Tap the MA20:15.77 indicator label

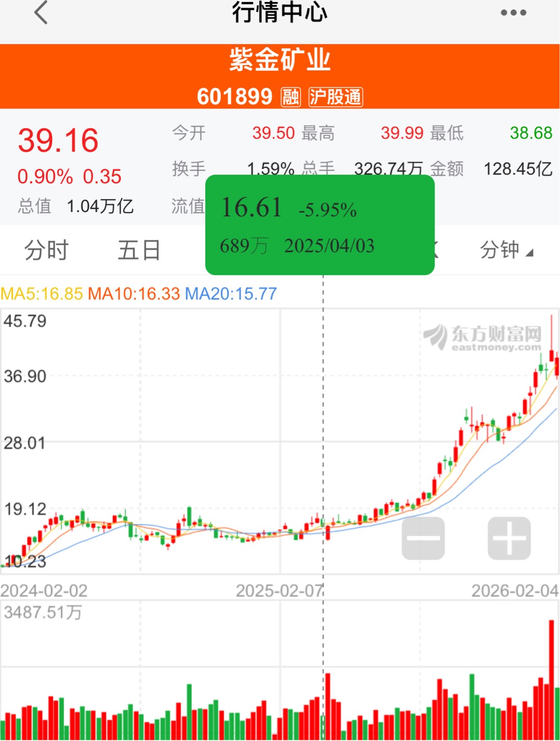[x=231, y=294]
